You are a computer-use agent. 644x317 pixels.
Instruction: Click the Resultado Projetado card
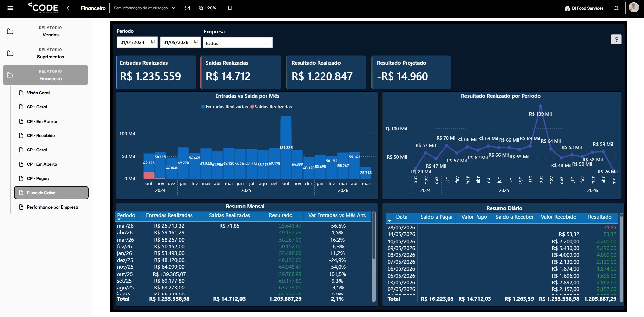(411, 72)
